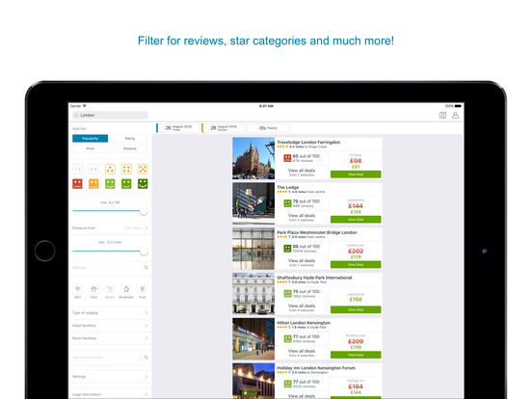The image size is (532, 399).
Task: Expand the Distance from option
Action: point(110,228)
